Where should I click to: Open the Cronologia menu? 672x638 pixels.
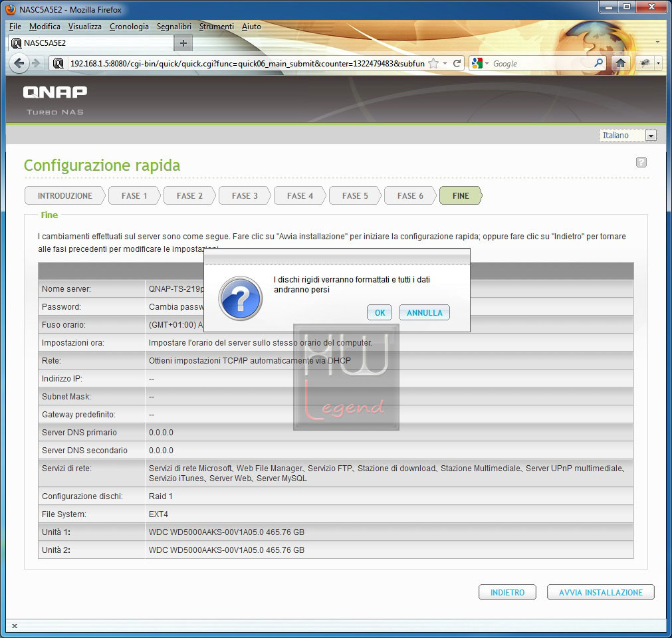pyautogui.click(x=129, y=27)
